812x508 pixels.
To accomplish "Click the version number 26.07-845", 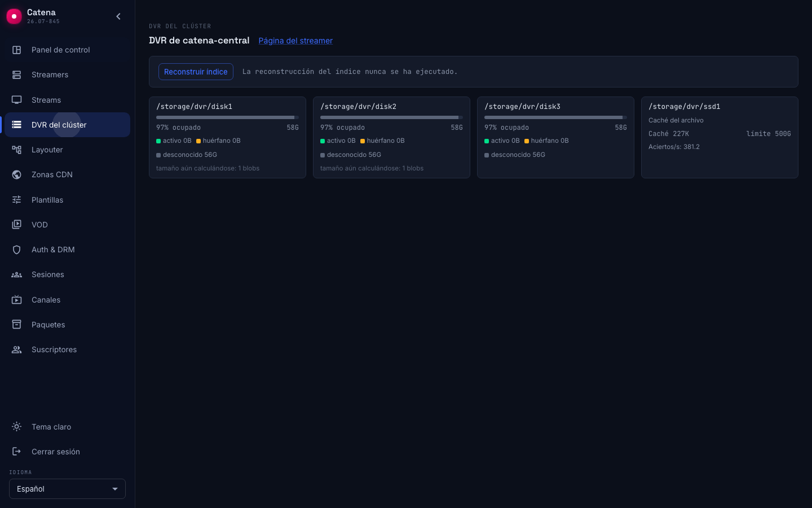I will pos(43,21).
